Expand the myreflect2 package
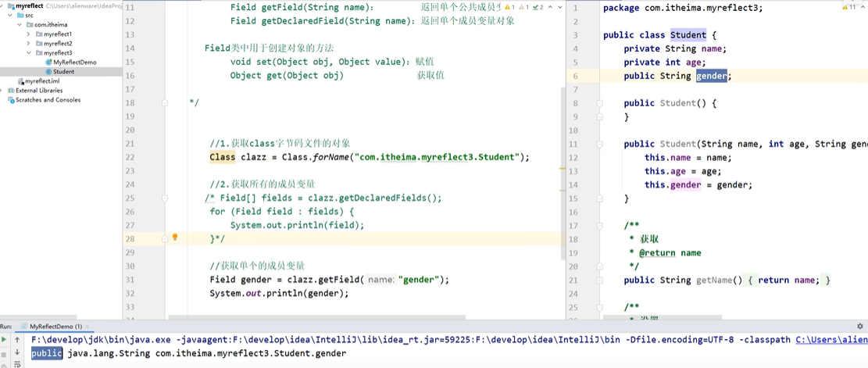868x368 pixels. [x=29, y=44]
